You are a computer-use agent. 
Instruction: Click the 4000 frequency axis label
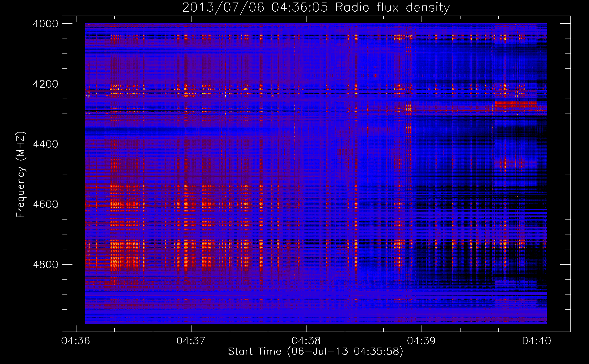[x=46, y=24]
